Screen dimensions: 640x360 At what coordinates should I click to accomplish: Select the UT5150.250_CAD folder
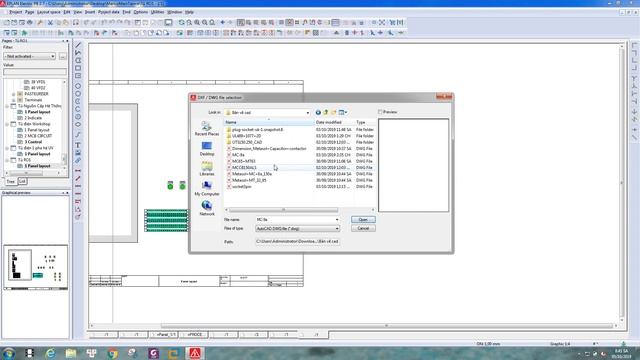pos(247,142)
